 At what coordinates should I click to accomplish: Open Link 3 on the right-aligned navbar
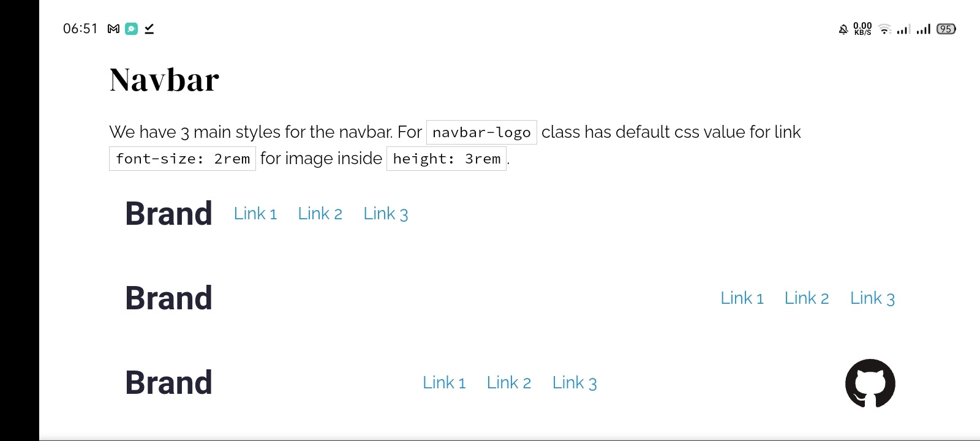pyautogui.click(x=872, y=298)
